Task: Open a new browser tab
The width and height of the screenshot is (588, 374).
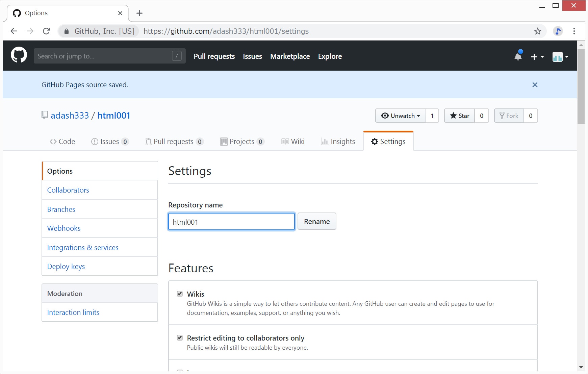Action: (x=139, y=13)
